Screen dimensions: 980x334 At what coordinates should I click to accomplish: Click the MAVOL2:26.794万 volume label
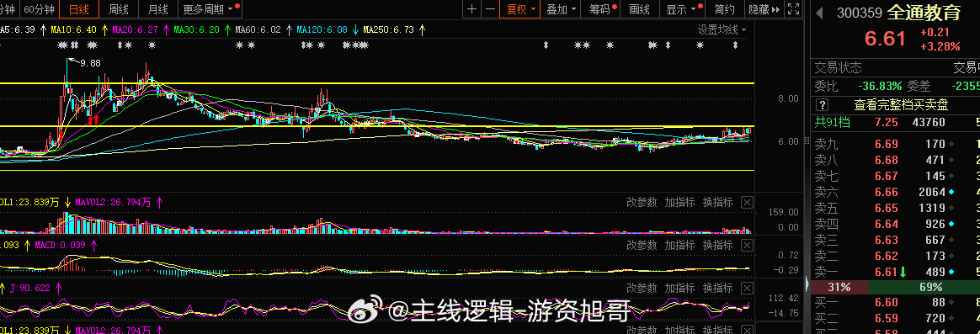click(113, 202)
